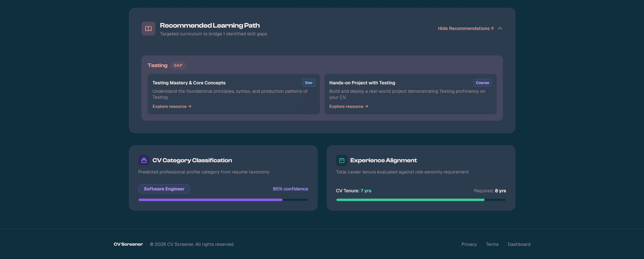Click the Testing Mastery & Core Concepts title
644x259 pixels.
coord(189,83)
